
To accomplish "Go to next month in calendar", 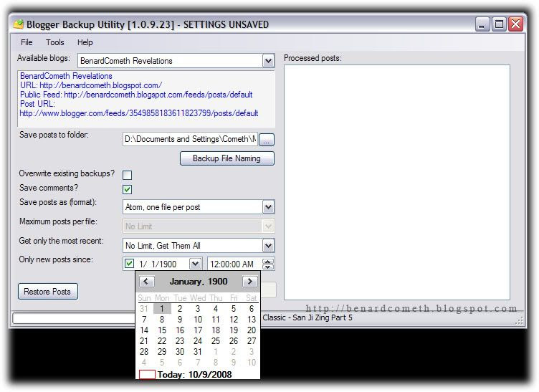I will click(x=249, y=282).
